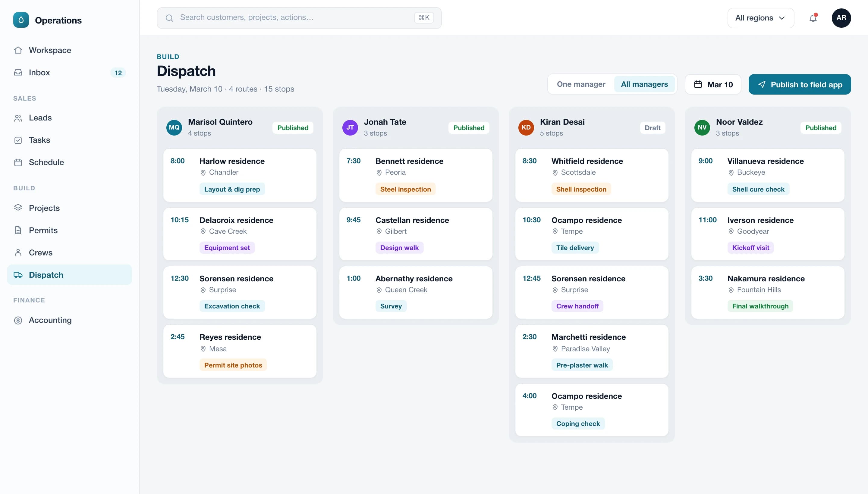This screenshot has height=494, width=868.
Task: Switch view to One manager
Action: pos(581,84)
